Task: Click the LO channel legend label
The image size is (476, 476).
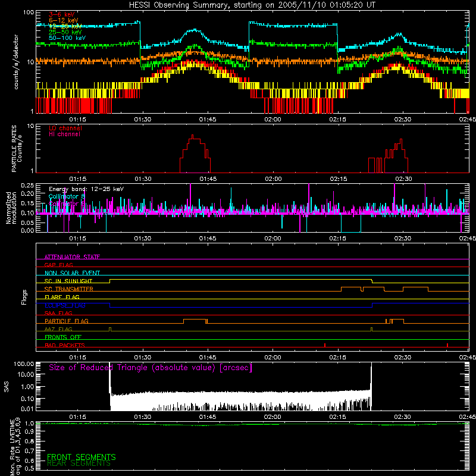Action: point(65,128)
